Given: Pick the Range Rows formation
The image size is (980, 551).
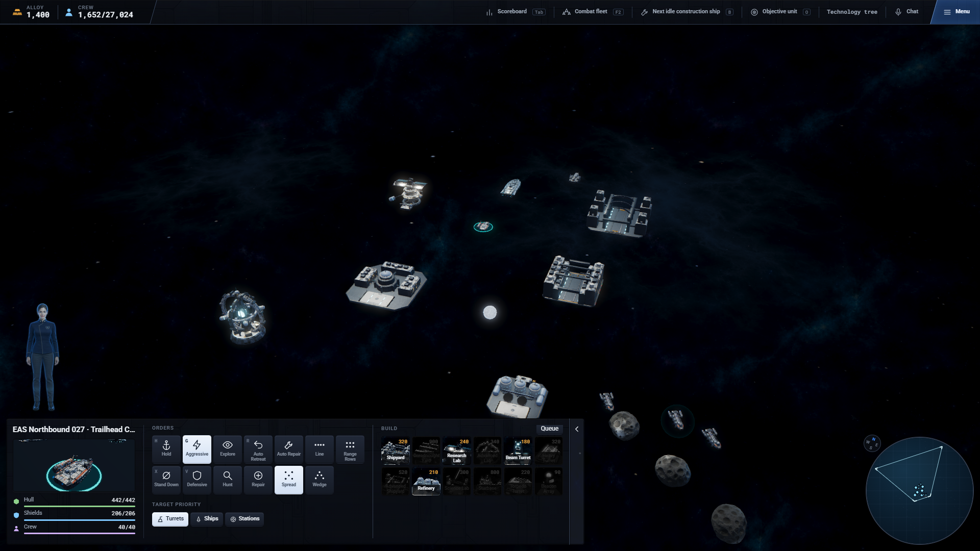Looking at the screenshot, I should pos(350,449).
